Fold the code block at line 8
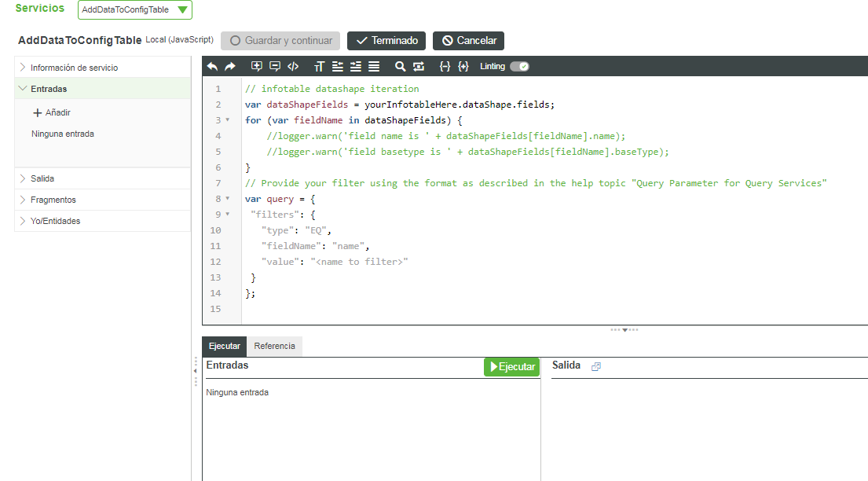This screenshot has width=868, height=481. click(228, 199)
